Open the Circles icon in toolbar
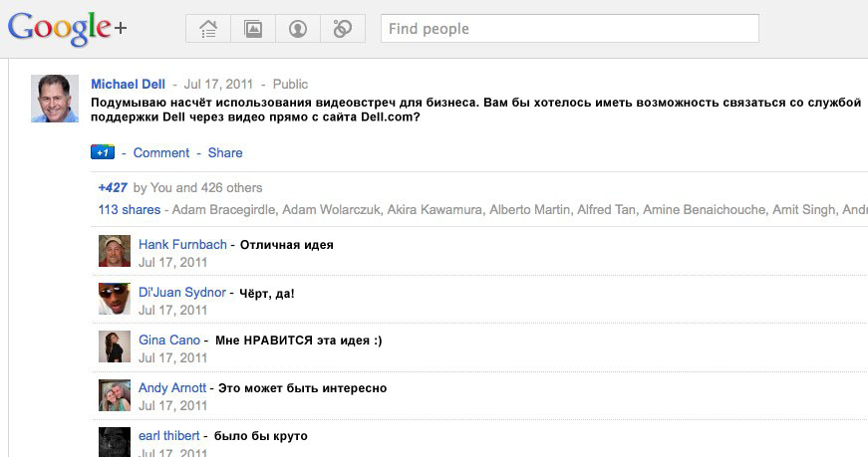 [343, 29]
